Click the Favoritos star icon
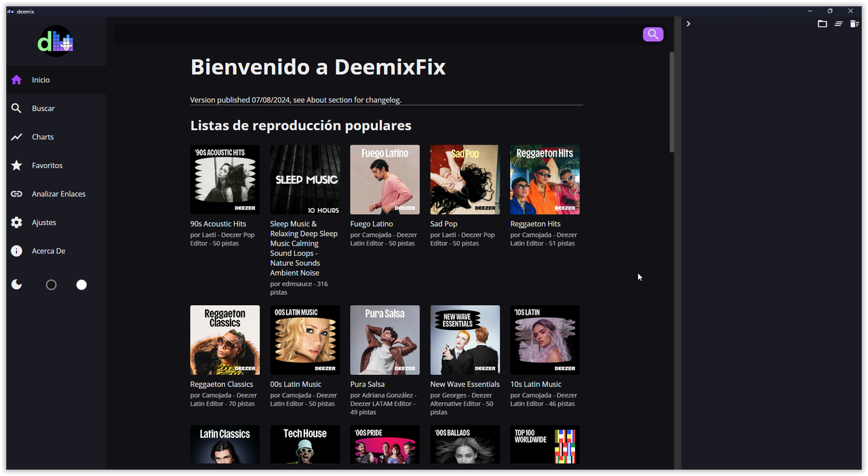 (x=17, y=165)
